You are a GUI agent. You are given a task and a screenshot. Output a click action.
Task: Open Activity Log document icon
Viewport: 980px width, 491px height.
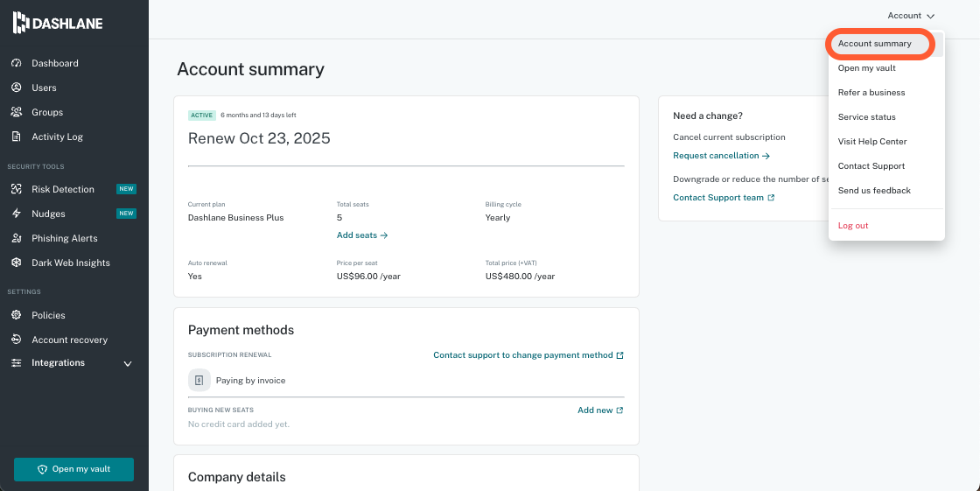[16, 137]
